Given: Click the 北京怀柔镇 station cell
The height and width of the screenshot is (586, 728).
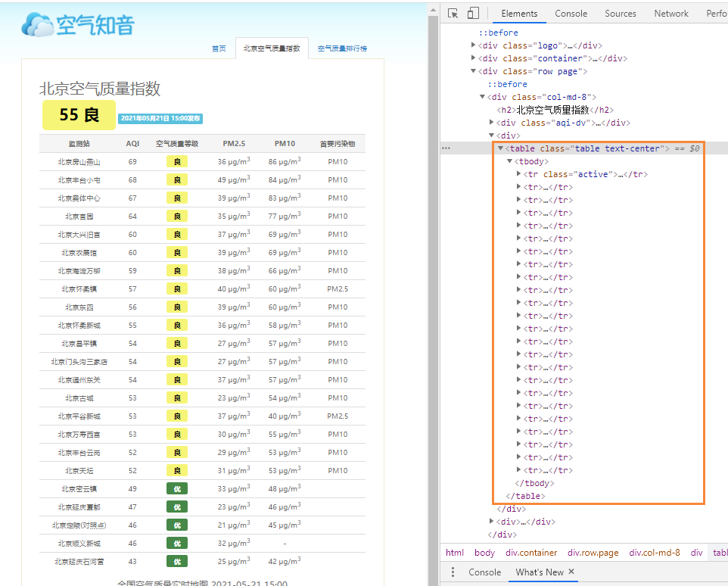Looking at the screenshot, I should tap(79, 288).
